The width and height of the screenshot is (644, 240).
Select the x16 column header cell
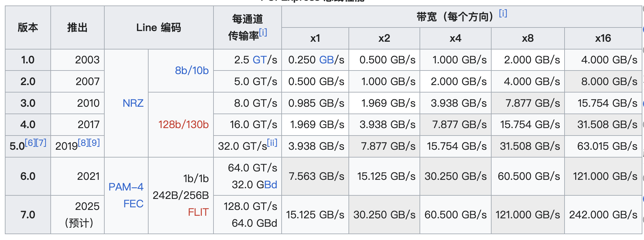(x=603, y=38)
